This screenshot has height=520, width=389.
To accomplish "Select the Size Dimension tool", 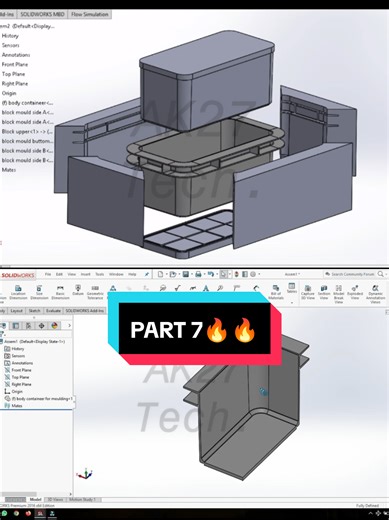I will [x=39, y=292].
